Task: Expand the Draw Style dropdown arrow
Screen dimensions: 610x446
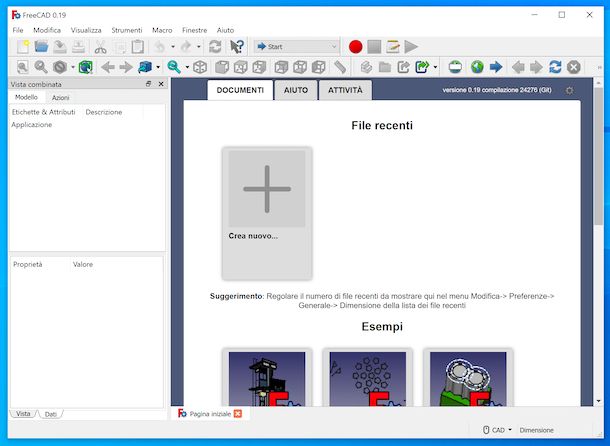Action: point(73,67)
